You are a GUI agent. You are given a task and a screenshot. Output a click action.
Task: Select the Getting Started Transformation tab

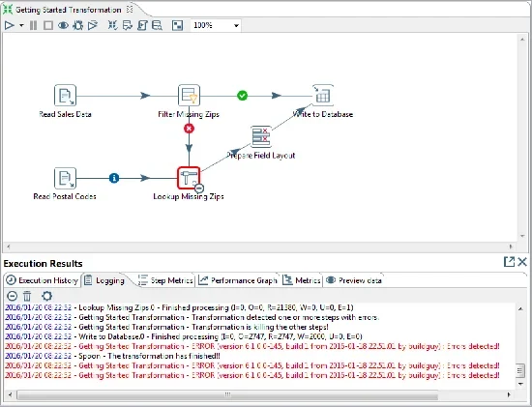tap(68, 10)
